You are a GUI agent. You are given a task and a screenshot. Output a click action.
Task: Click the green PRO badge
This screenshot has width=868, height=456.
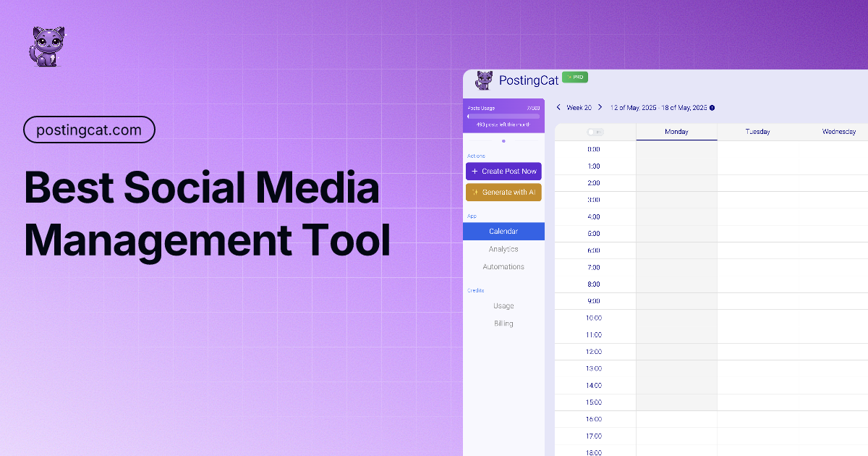coord(575,77)
